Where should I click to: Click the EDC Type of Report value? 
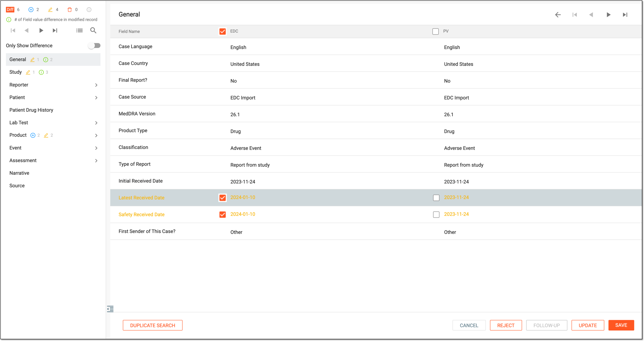250,165
